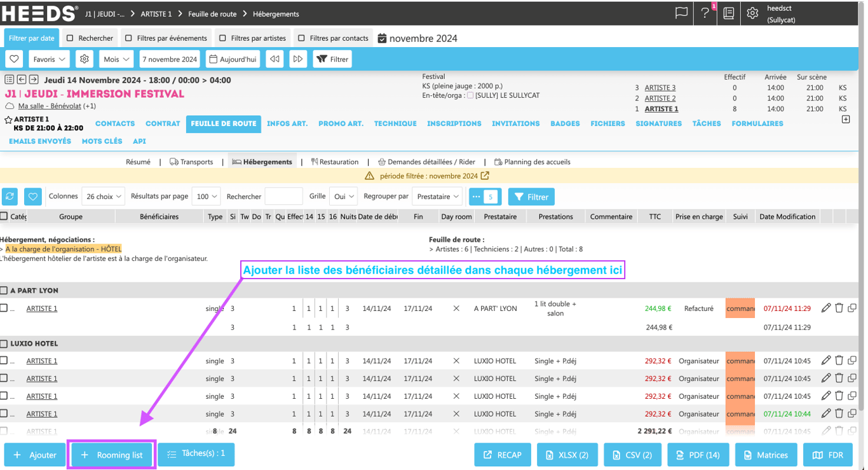Switch to the CONTRAT tab
The image size is (868, 470).
pyautogui.click(x=163, y=123)
